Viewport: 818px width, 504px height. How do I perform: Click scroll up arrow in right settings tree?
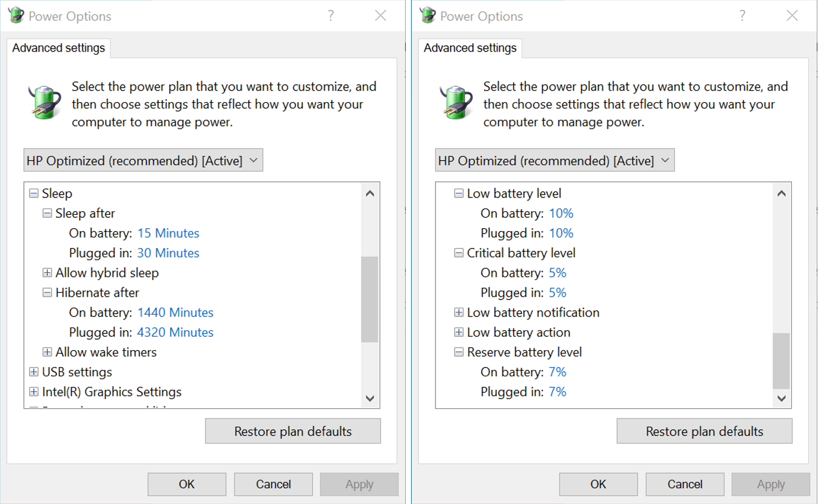click(x=781, y=193)
